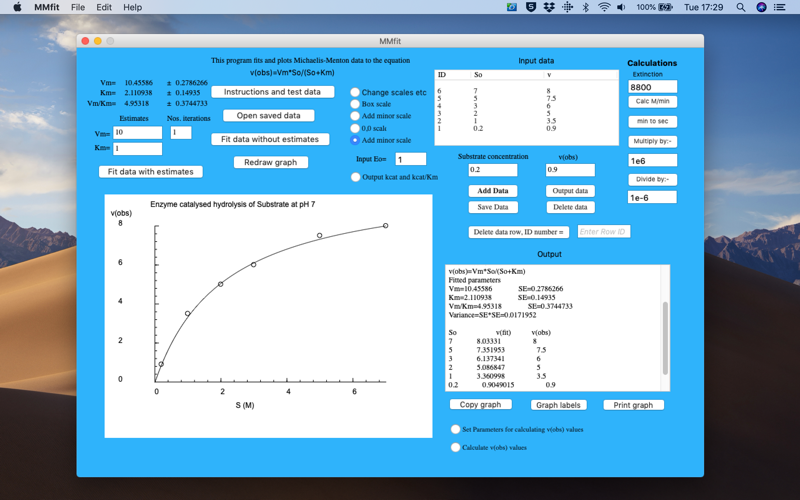
Task: Click the Bluetooth status icon
Action: (586, 7)
